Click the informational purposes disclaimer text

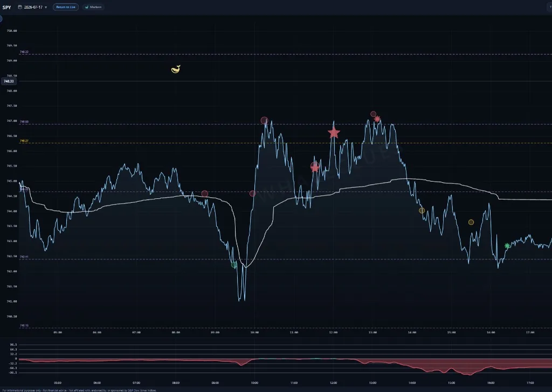tap(79, 390)
